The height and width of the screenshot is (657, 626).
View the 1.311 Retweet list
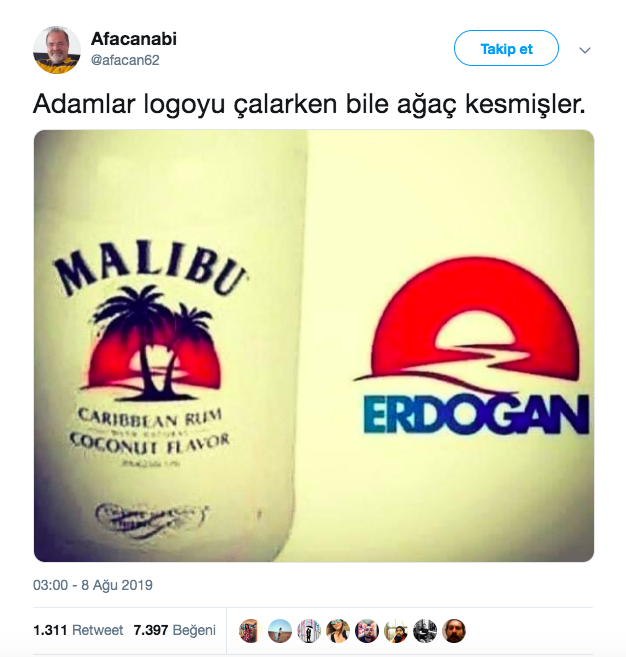coord(78,630)
